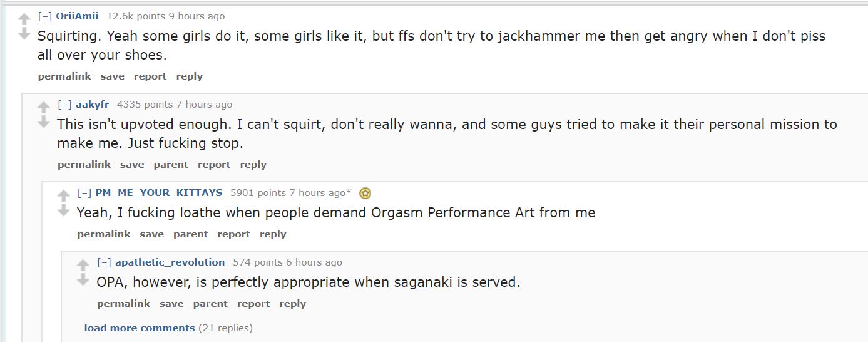Save PM_ME_YOUR_KITTAYS's comment
Viewport: 868px width, 342px height.
[151, 234]
